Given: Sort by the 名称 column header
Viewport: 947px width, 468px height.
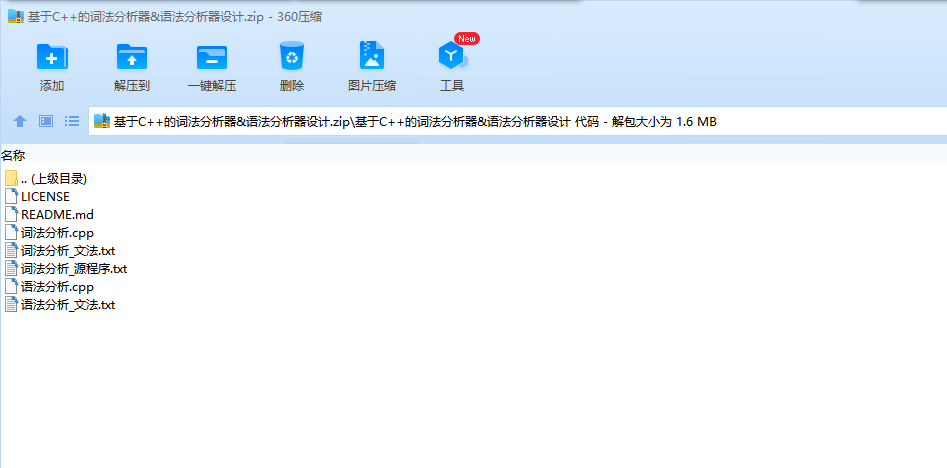Looking at the screenshot, I should click(13, 156).
